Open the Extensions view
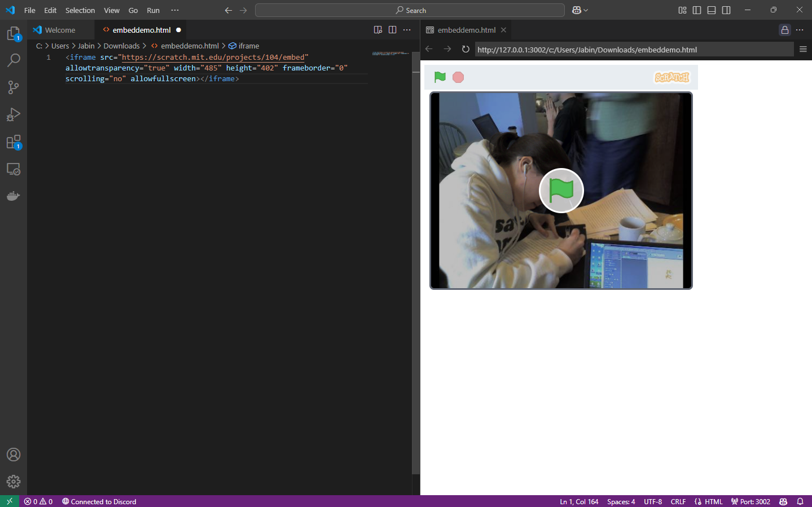Screen dimensions: 812x507 point(14,142)
